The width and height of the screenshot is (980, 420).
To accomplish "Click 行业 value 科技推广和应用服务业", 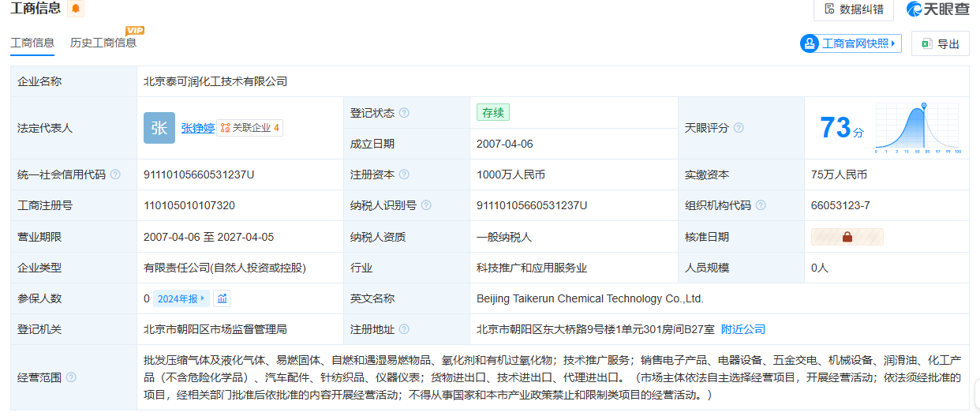I will (x=532, y=268).
